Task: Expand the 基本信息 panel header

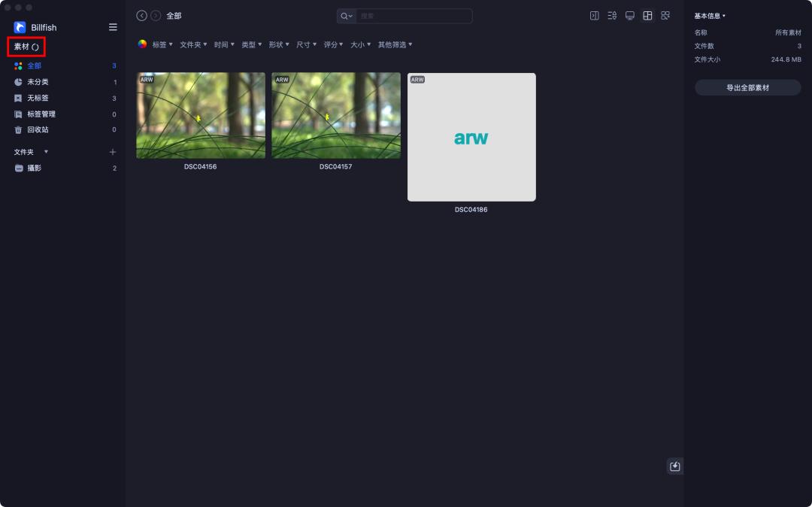Action: 710,16
